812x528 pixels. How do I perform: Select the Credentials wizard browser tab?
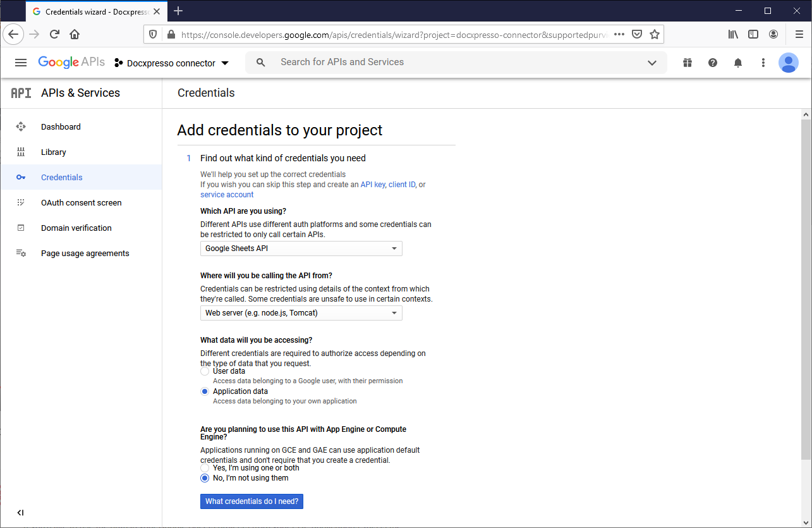96,11
